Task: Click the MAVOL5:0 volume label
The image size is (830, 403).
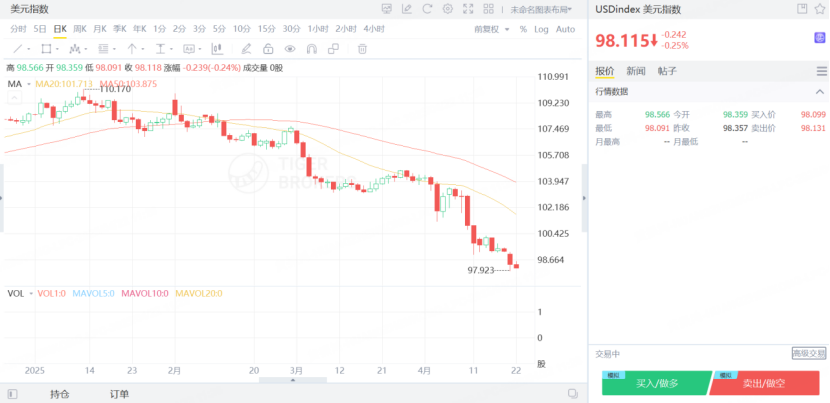Action: [93, 293]
